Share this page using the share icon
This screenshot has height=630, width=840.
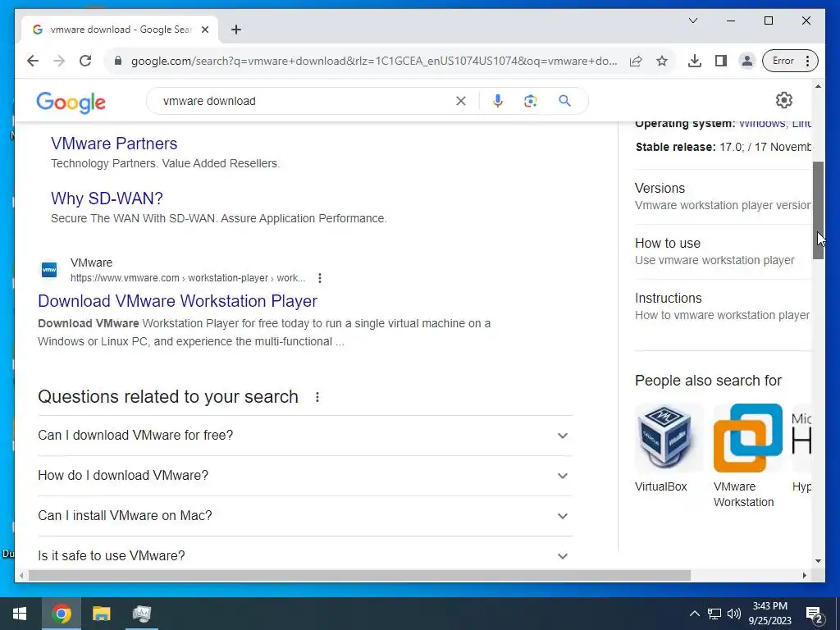(x=636, y=61)
